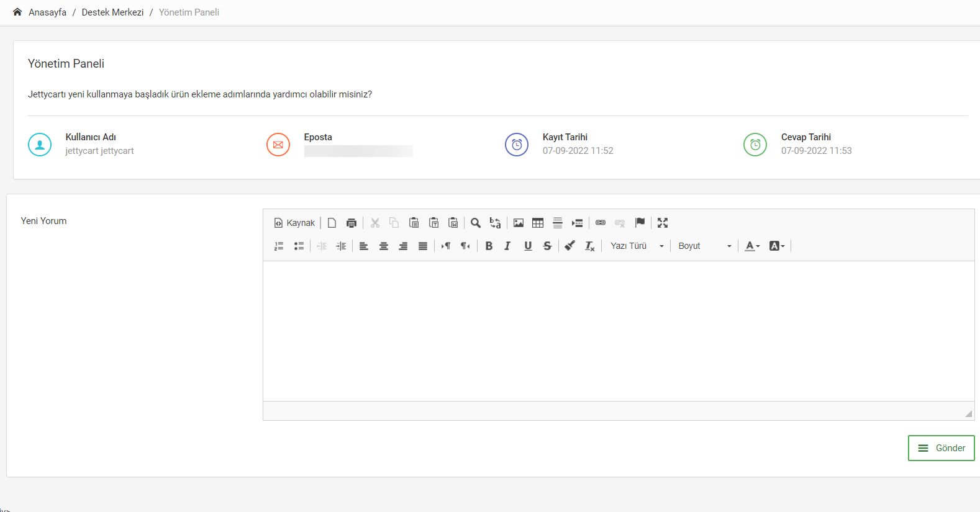
Task: Click the remove link icon
Action: coord(620,223)
